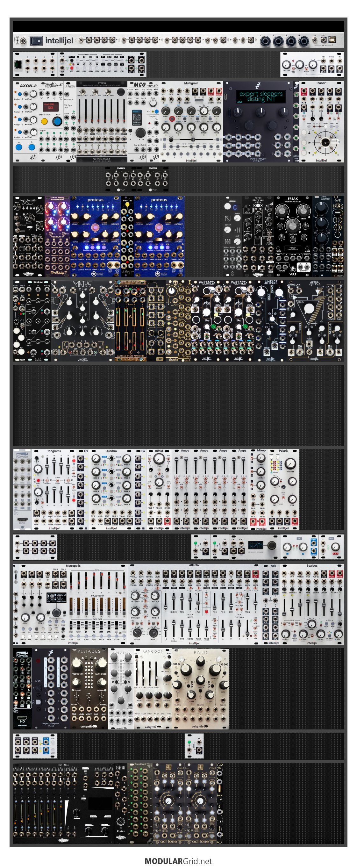357x868 pixels.
Task: Open Pamela's PRO Workout module
Action: 52,122
